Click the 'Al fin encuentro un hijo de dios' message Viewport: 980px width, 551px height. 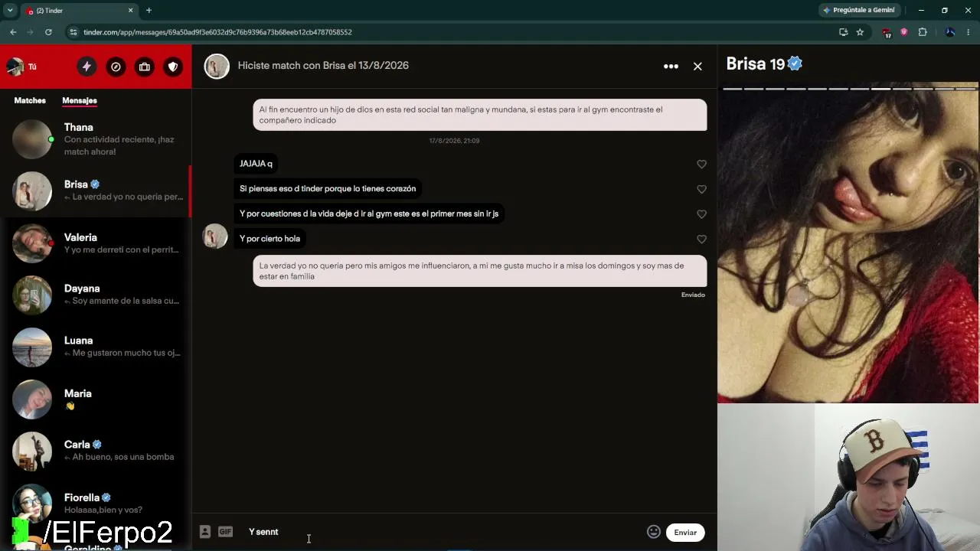pos(480,115)
